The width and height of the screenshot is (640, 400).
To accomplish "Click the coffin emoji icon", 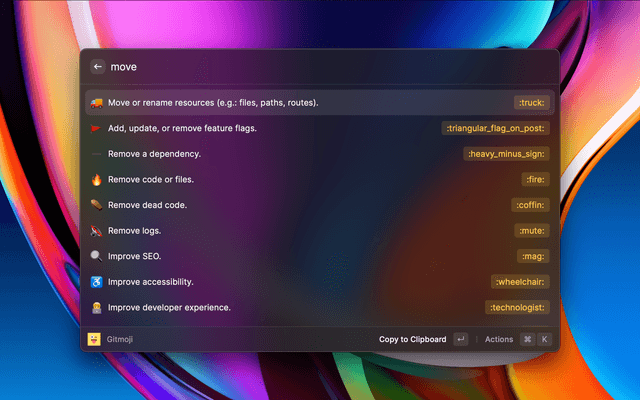I will coord(96,205).
